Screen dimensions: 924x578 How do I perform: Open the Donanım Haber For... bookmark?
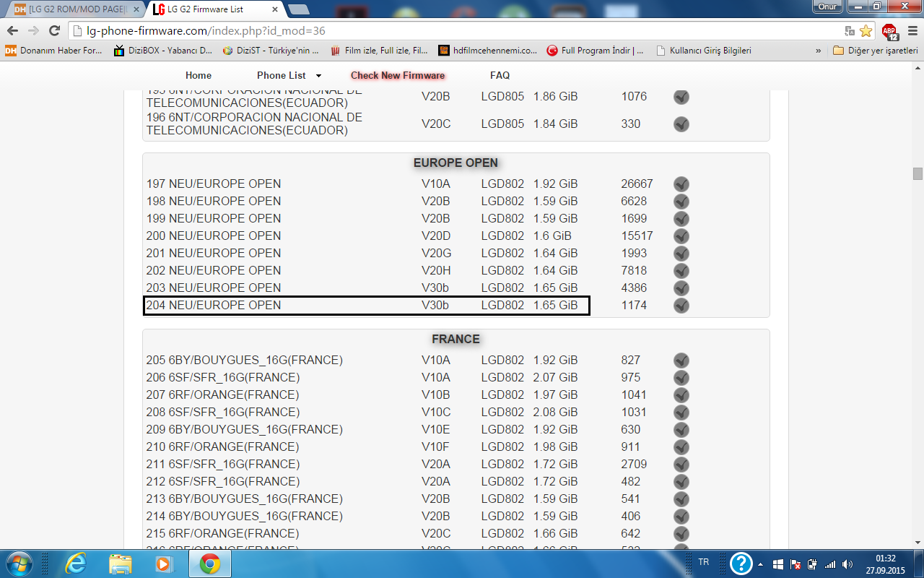(x=54, y=51)
